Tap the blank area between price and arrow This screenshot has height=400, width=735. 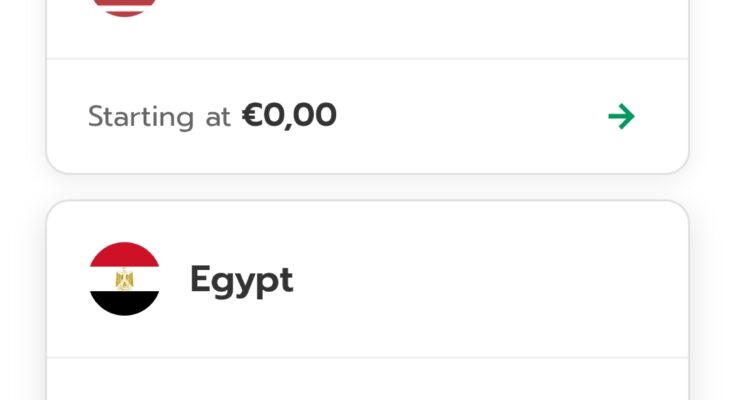470,117
